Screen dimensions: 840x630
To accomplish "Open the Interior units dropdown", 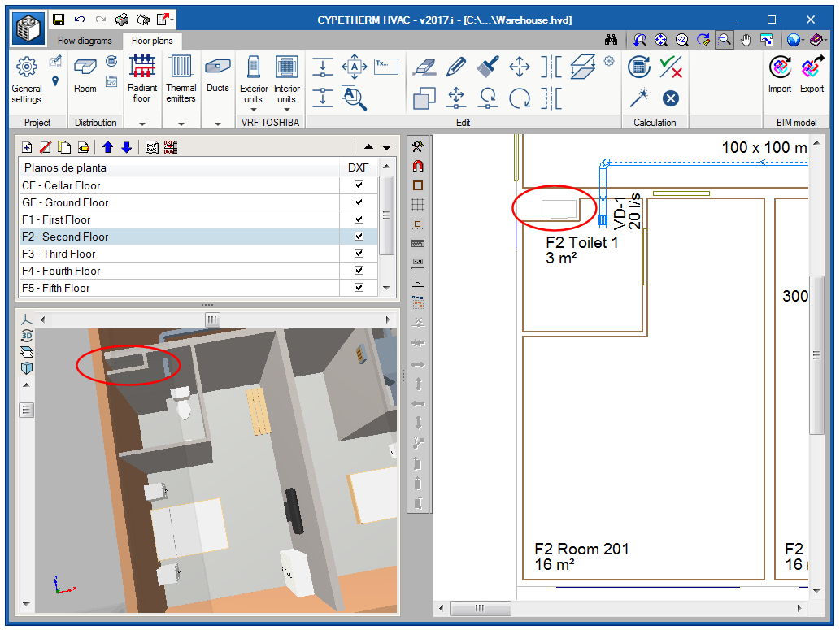I will [286, 110].
